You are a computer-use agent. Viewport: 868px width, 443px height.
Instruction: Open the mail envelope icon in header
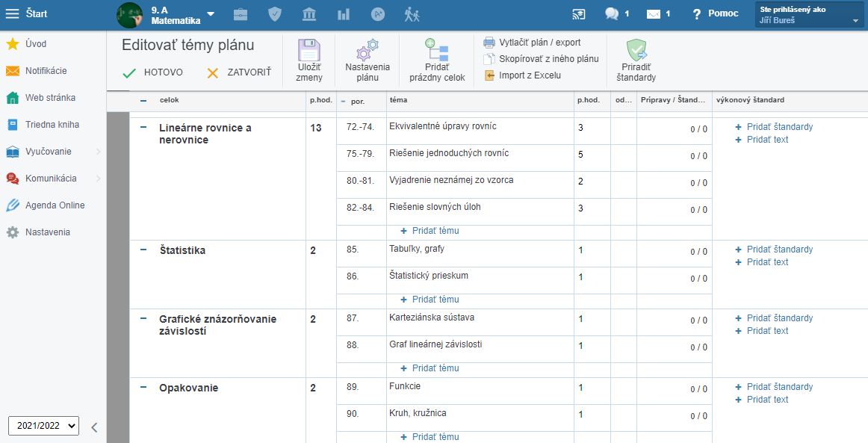[654, 13]
